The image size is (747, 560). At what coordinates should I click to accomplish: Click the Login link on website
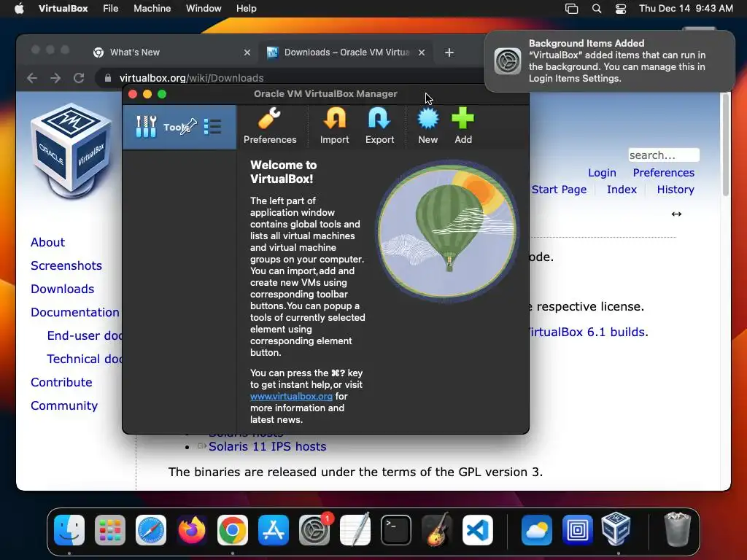click(x=602, y=173)
